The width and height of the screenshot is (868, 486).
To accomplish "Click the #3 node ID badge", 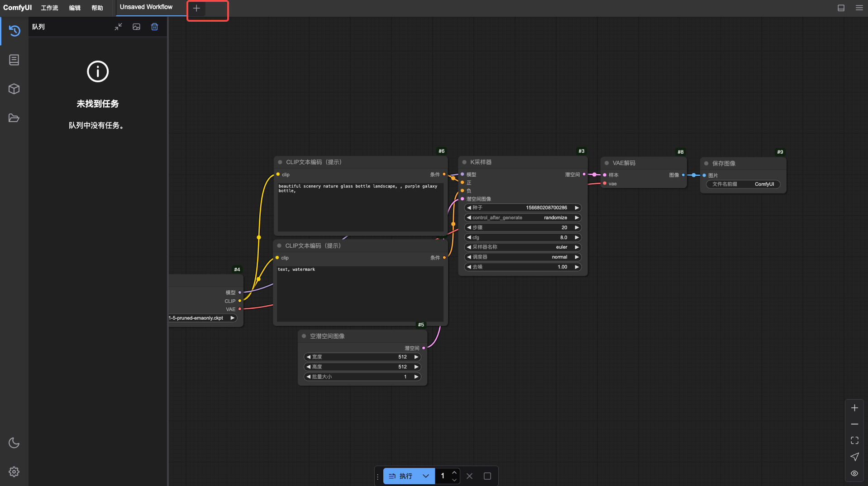I will click(582, 151).
